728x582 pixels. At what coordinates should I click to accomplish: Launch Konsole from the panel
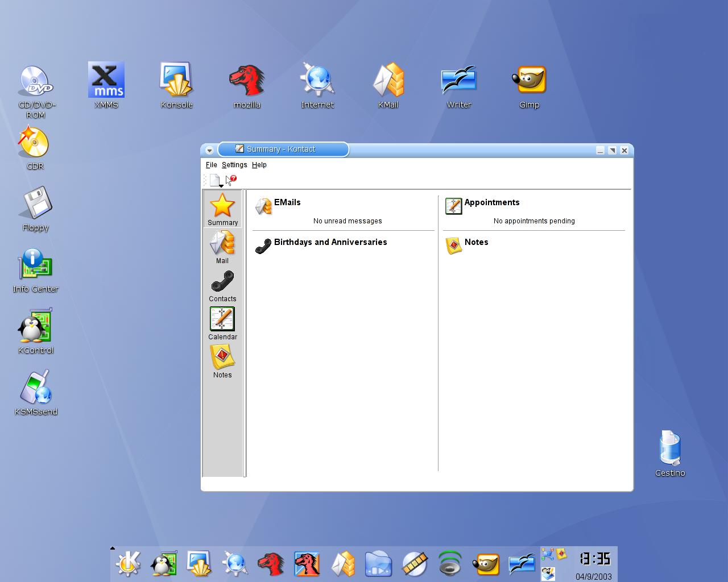tap(199, 564)
